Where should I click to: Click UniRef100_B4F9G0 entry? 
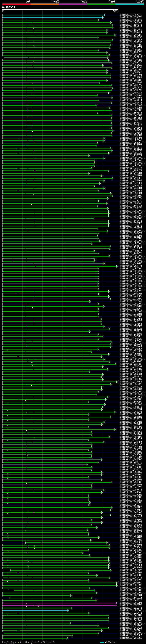pos(131,115)
